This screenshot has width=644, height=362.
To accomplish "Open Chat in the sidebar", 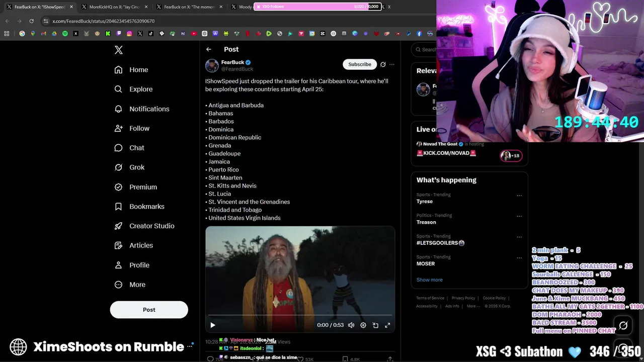I will pos(129,148).
